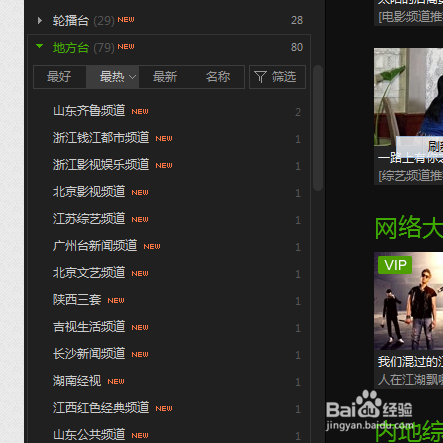This screenshot has width=443, height=443.
Task: Click NEW badge beside 广州台新闻频道
Action: click(152, 247)
